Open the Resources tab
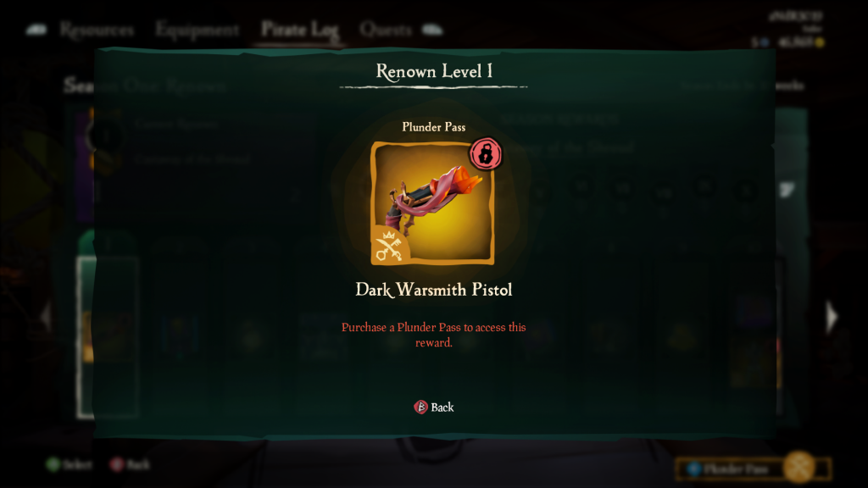 click(x=97, y=30)
